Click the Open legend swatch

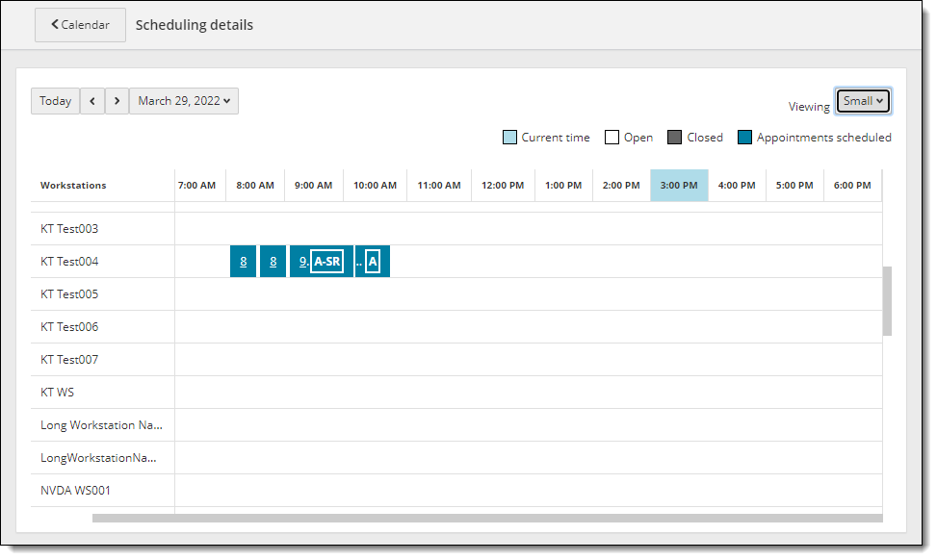612,138
